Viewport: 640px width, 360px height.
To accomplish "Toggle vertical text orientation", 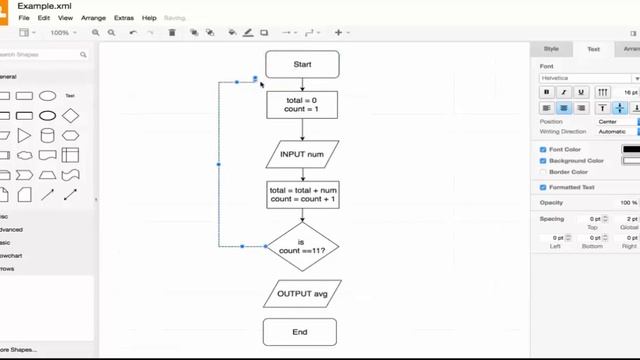I will 602,92.
